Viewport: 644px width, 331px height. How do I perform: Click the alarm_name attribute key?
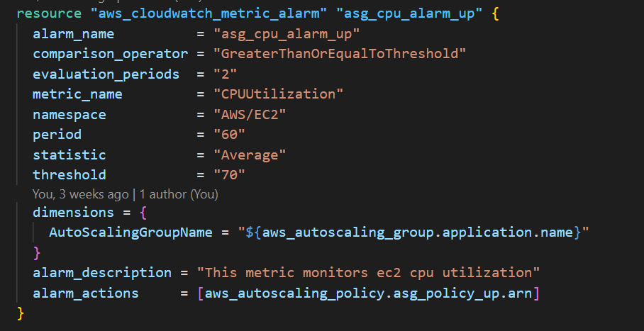pos(73,34)
